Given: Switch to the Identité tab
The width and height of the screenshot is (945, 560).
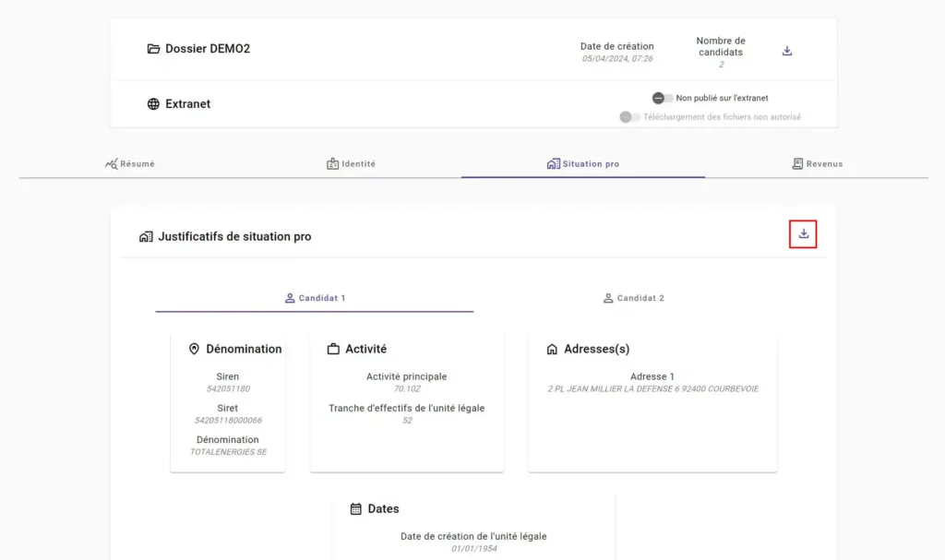Looking at the screenshot, I should pos(351,164).
